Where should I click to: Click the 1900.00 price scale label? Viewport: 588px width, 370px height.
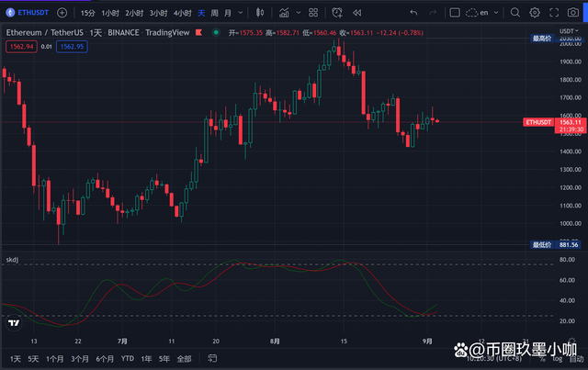click(x=571, y=62)
